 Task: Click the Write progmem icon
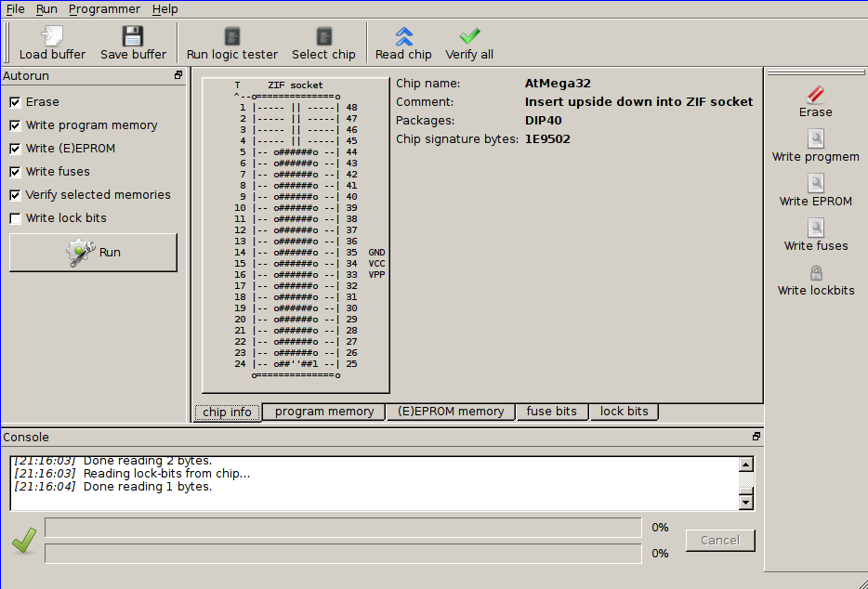point(815,138)
